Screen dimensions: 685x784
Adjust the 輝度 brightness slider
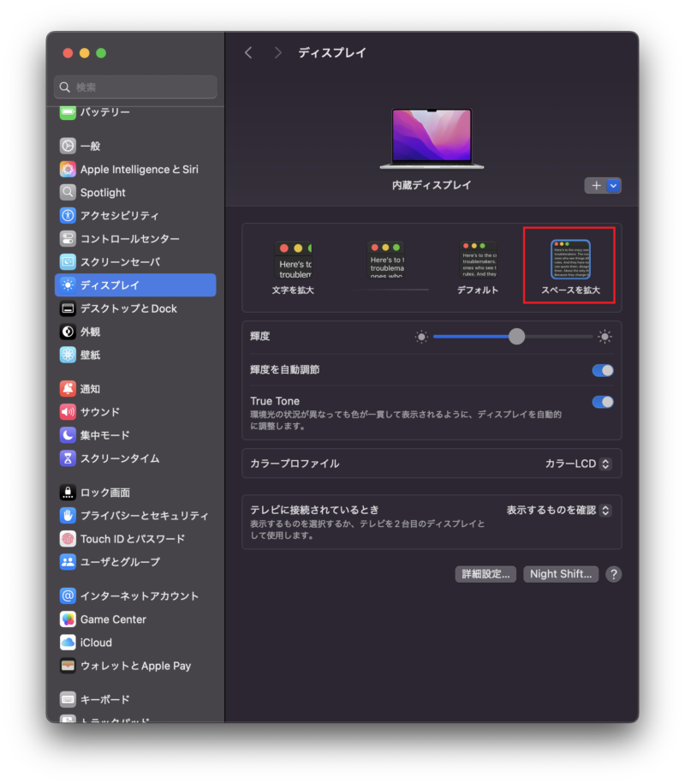[x=516, y=337]
